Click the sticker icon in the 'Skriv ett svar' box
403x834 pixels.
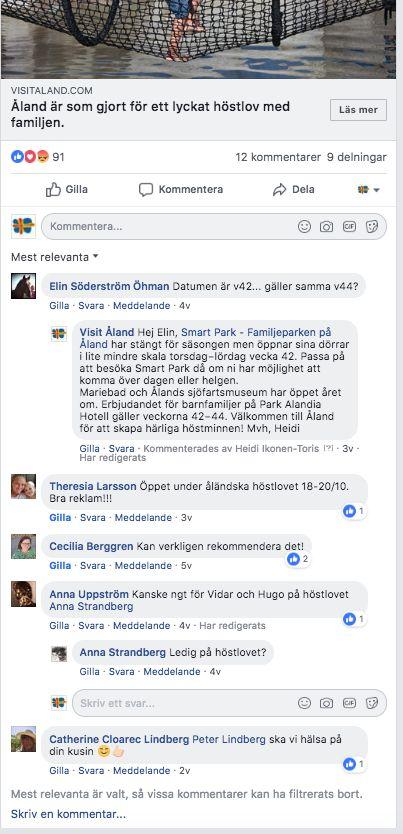point(372,703)
